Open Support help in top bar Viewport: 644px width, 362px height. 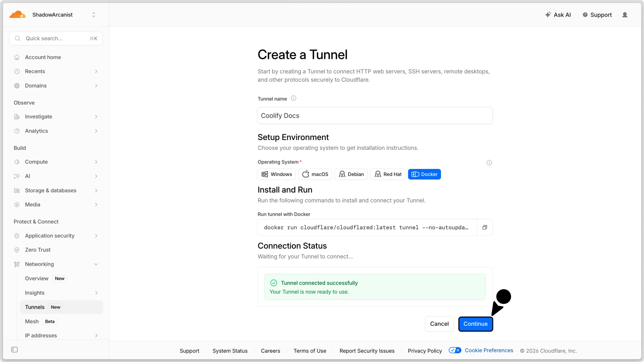(x=597, y=15)
